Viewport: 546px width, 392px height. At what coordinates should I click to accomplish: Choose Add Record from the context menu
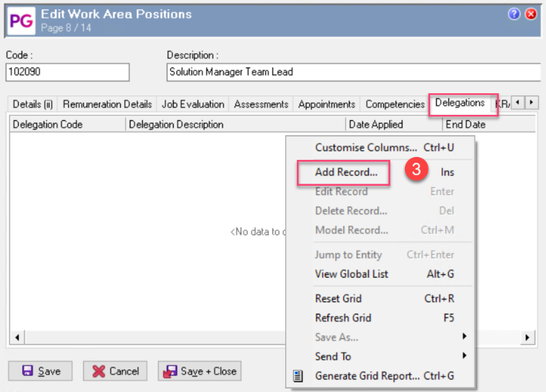(346, 172)
